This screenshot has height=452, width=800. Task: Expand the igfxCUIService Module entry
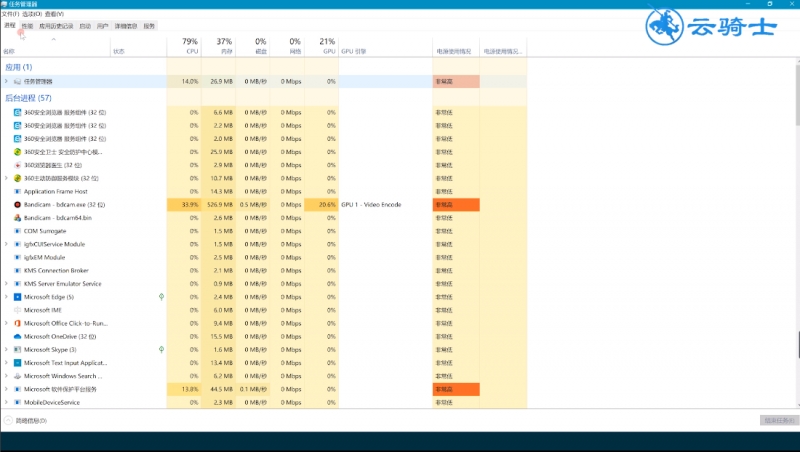6,244
